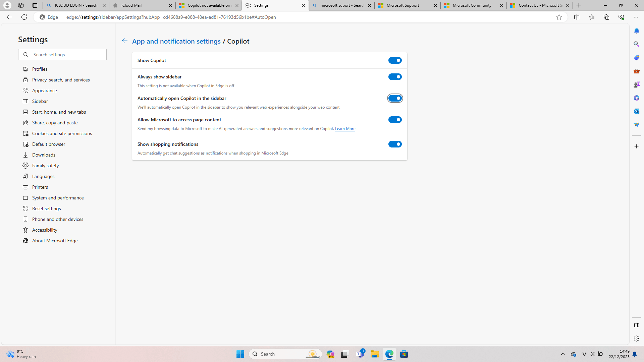Click the address bar URL
This screenshot has width=644, height=362.
171,17
